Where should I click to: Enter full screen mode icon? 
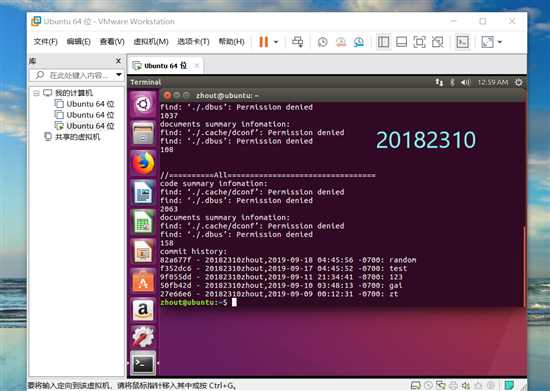click(x=420, y=42)
